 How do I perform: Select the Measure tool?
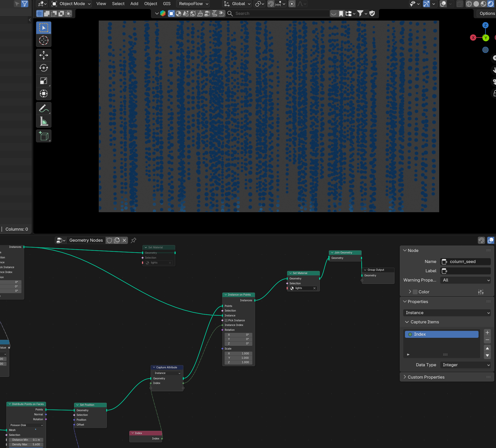point(43,121)
